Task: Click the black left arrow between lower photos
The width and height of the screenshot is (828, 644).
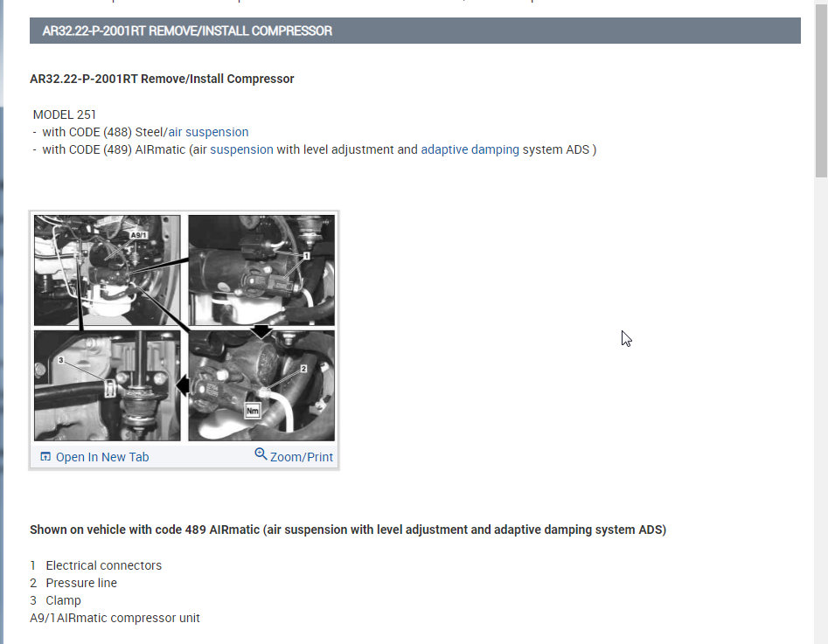Action: pos(183,385)
